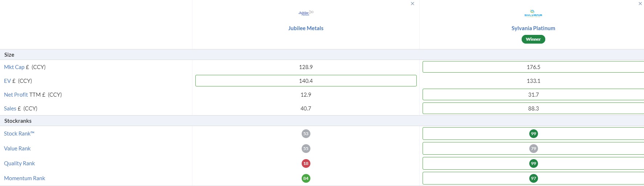Select Sylvania Net Profit value 31.7
This screenshot has height=186, width=644.
(x=534, y=95)
